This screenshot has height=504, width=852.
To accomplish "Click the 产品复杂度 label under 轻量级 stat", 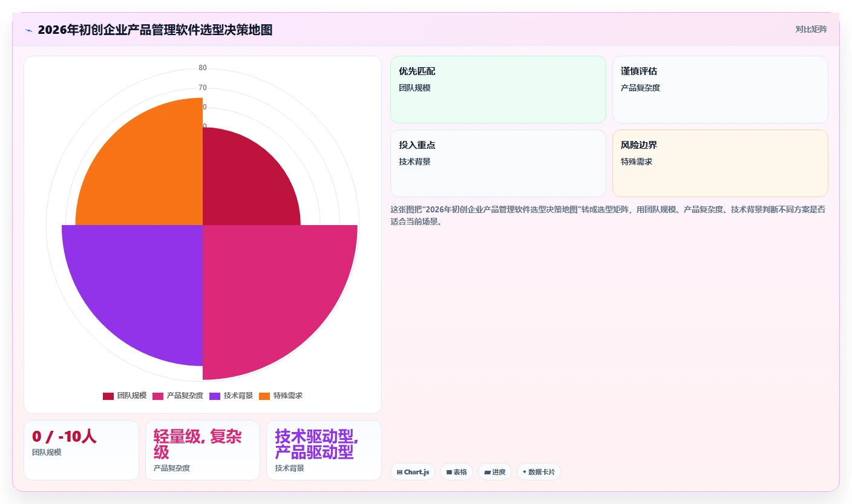I will [172, 468].
